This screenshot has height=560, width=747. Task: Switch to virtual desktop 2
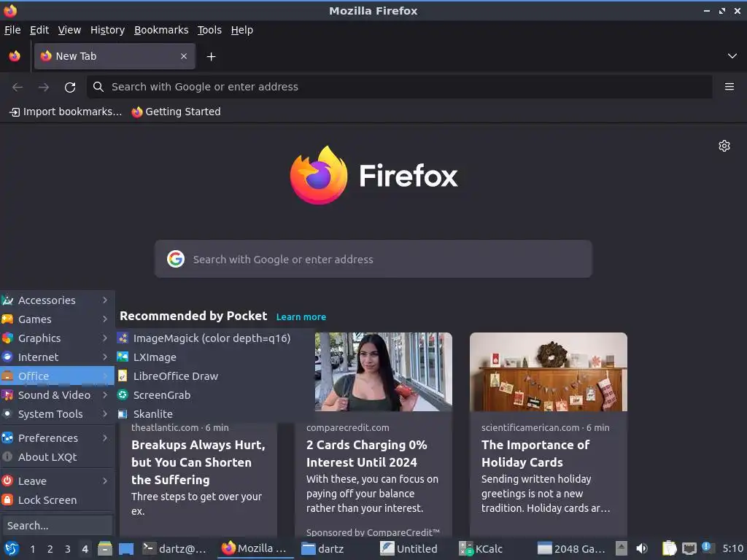click(50, 549)
